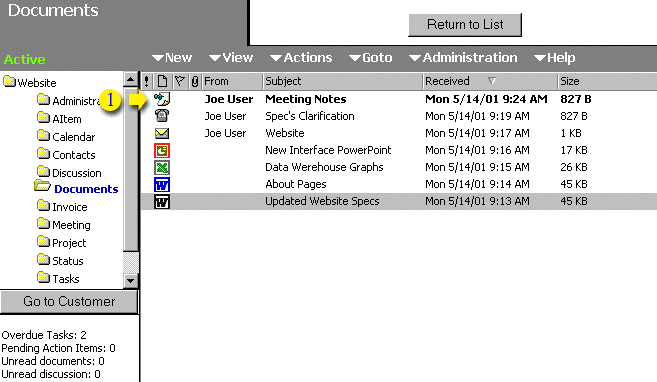Click the Meeting folder icon
The image size is (657, 382).
pos(43,223)
